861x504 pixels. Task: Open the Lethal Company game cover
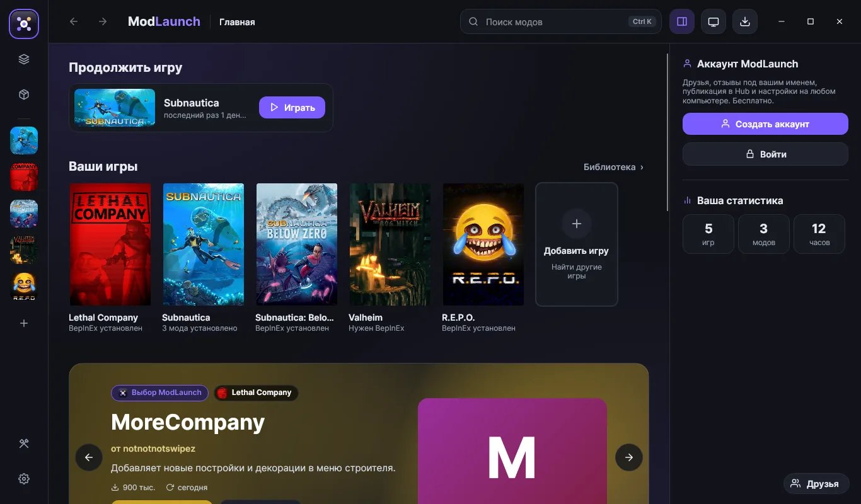(x=110, y=244)
